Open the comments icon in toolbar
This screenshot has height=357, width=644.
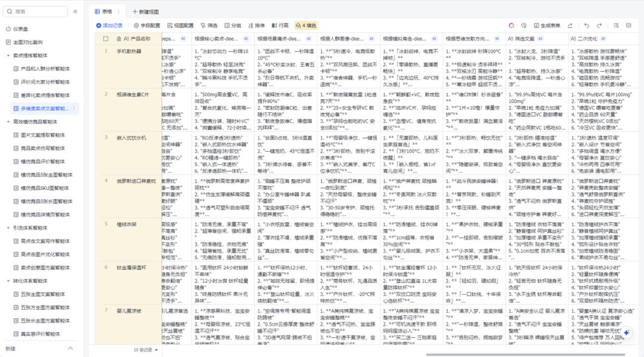[629, 26]
